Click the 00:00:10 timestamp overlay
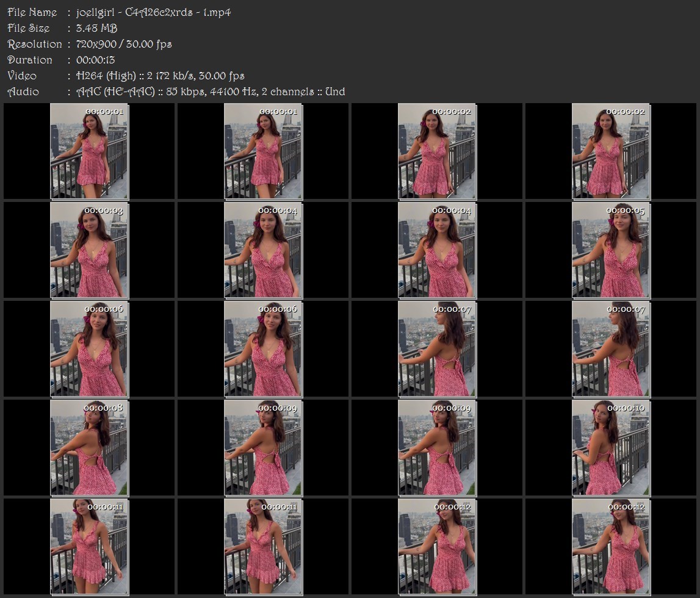Viewport: 700px width, 598px height. pyautogui.click(x=626, y=408)
